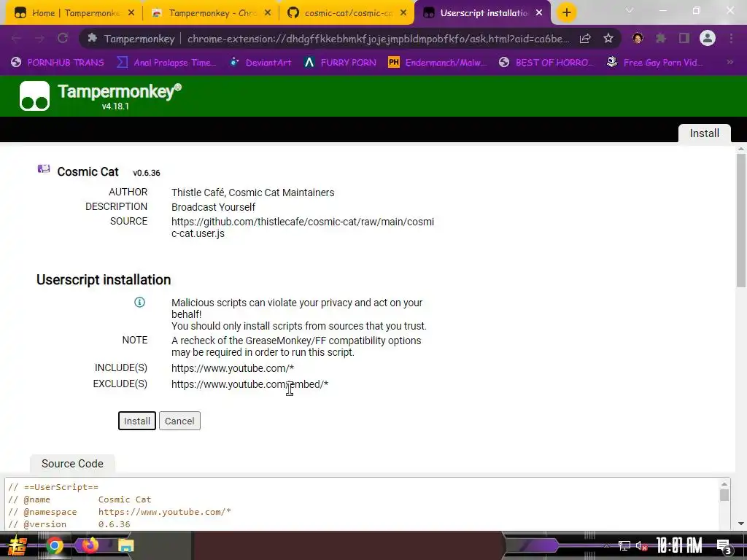Click the Tampermonkey logo icon
Screen dimensions: 747x560
click(x=34, y=96)
